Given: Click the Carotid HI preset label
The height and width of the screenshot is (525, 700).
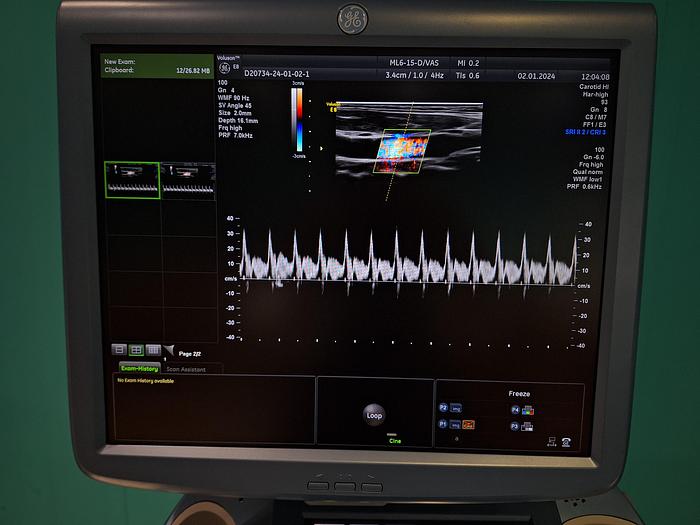Looking at the screenshot, I should pyautogui.click(x=594, y=87).
